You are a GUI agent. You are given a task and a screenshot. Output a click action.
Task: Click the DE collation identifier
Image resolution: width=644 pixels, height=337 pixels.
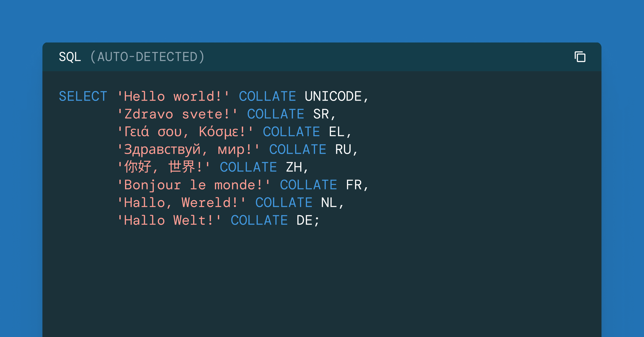304,220
